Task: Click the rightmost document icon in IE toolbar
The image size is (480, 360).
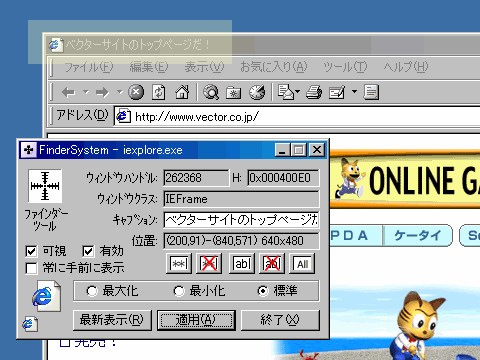Action: 371,92
